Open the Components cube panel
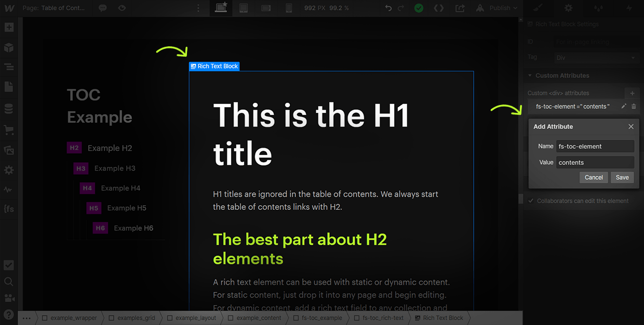Image resolution: width=644 pixels, height=325 pixels. click(9, 47)
